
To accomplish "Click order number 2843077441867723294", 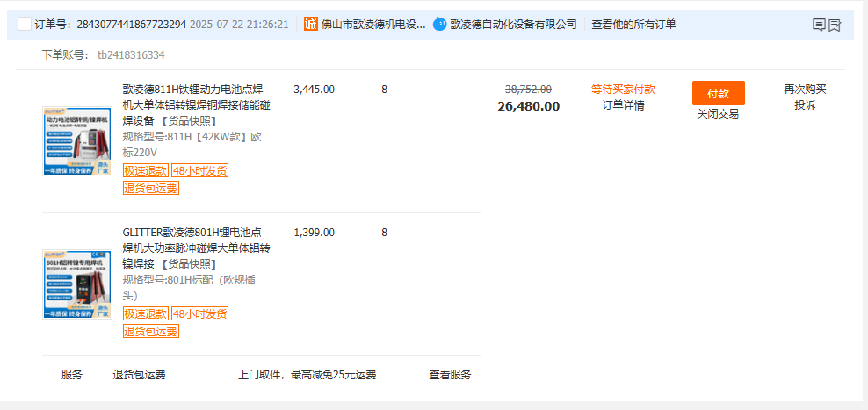I will pos(131,25).
